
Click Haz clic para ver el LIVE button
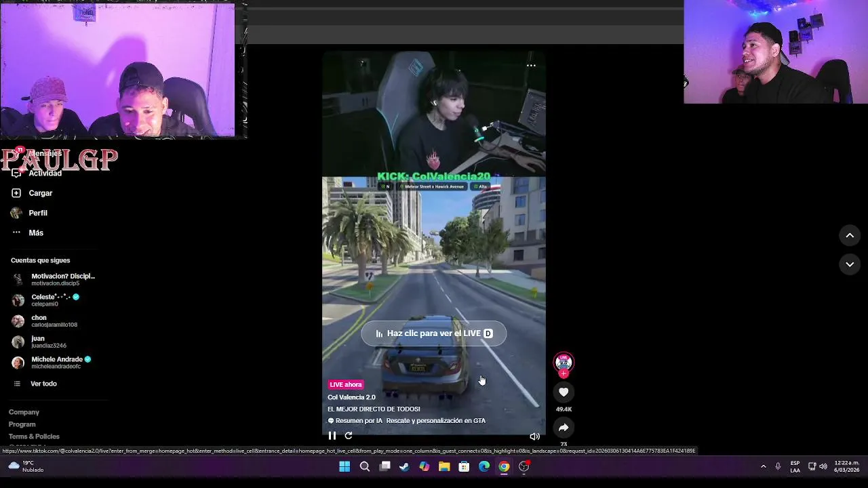point(434,333)
